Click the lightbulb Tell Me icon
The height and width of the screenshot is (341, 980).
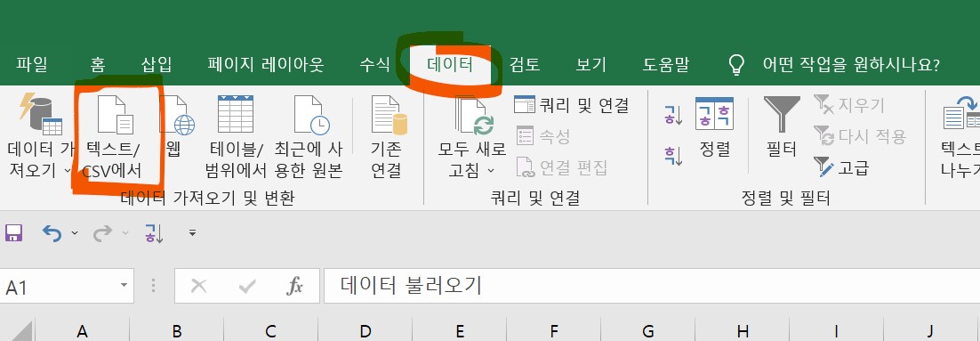click(x=737, y=64)
